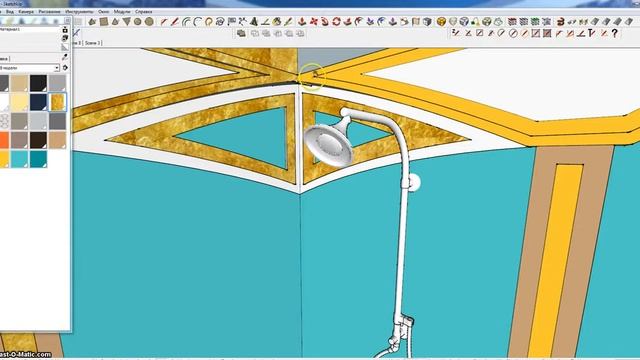640x360 pixels.
Task: Click the question mark help icon
Action: pos(615,33)
